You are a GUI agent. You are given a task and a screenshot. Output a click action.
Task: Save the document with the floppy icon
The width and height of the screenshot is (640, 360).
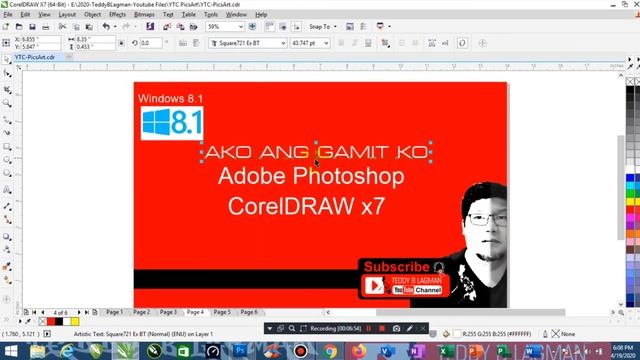click(x=32, y=27)
